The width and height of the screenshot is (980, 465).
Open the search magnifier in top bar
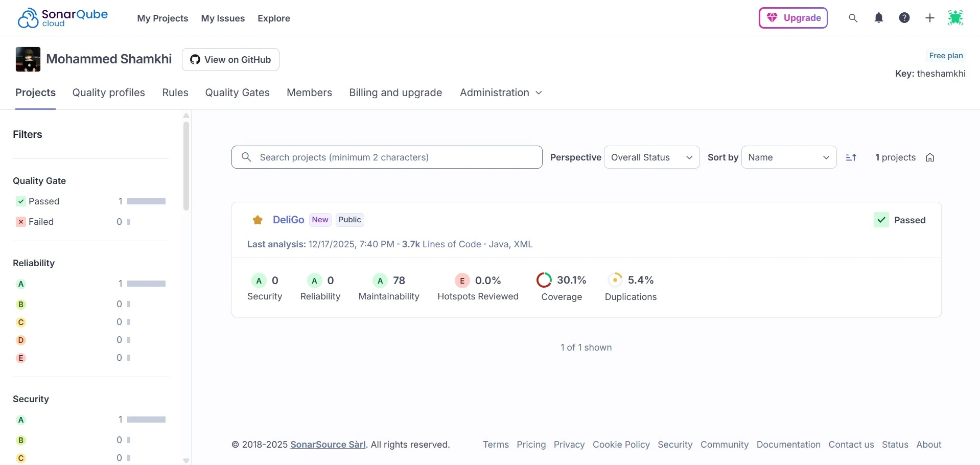click(853, 18)
